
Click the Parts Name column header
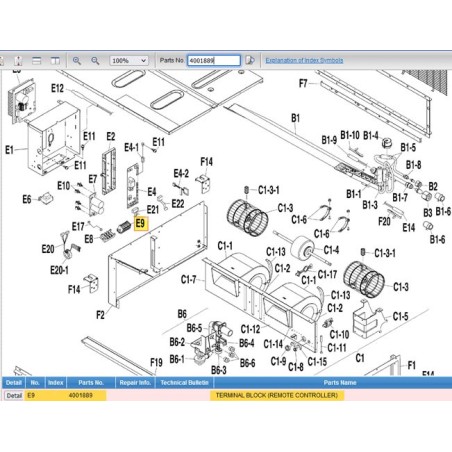340,383
